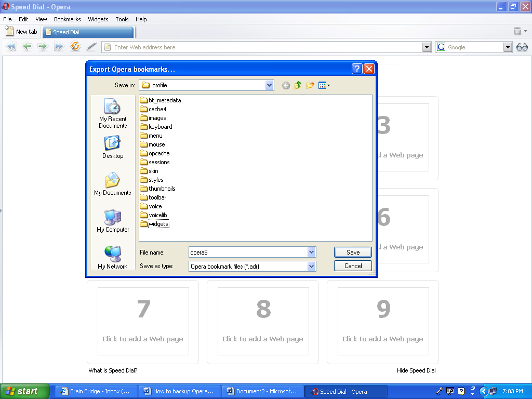Click the Google search field
Viewport: 532px width, 399px height.
pyautogui.click(x=474, y=47)
